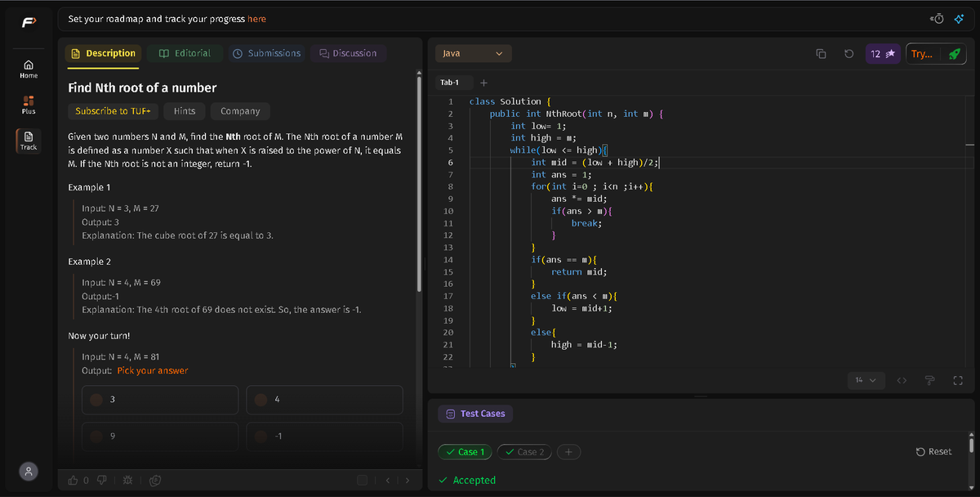This screenshot has height=497, width=980.
Task: Switch to the Editorial tab
Action: coord(185,53)
